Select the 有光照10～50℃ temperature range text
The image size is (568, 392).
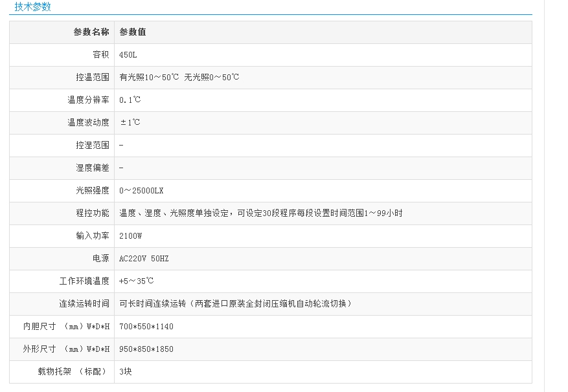pos(150,78)
